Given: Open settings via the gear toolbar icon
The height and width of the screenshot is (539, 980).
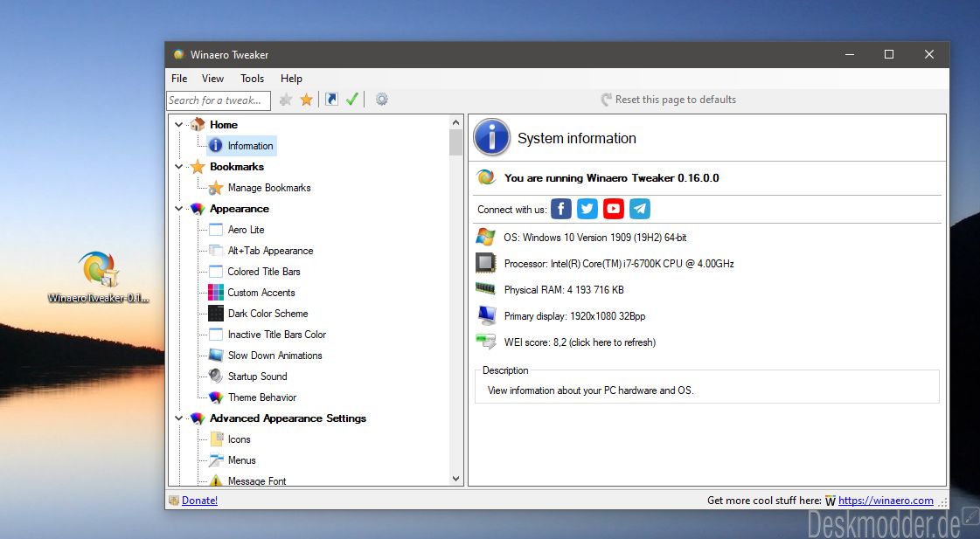Looking at the screenshot, I should (381, 100).
